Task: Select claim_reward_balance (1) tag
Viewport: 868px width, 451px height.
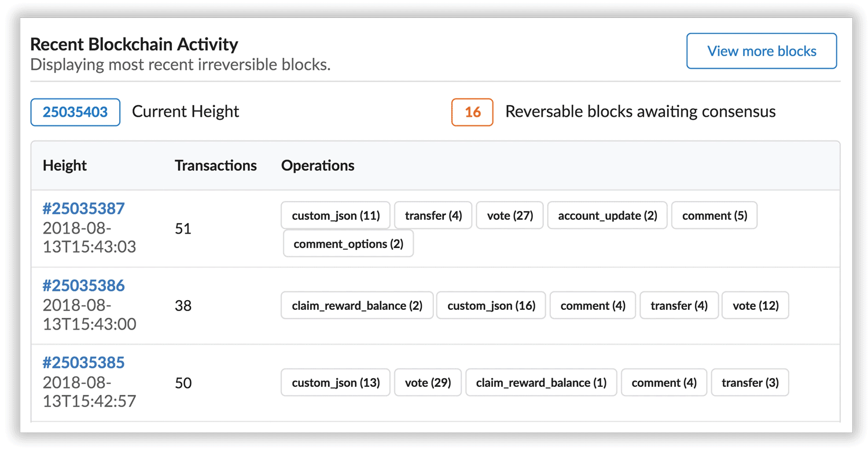Action: [x=541, y=383]
